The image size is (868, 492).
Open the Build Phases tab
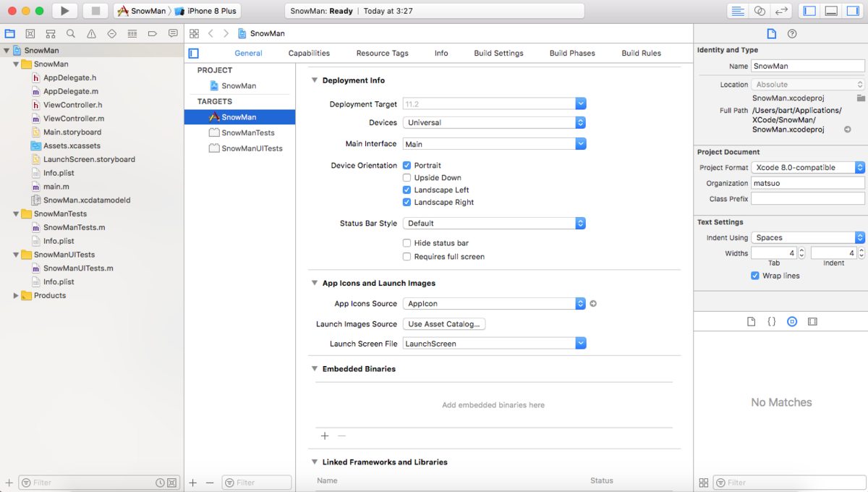point(572,53)
